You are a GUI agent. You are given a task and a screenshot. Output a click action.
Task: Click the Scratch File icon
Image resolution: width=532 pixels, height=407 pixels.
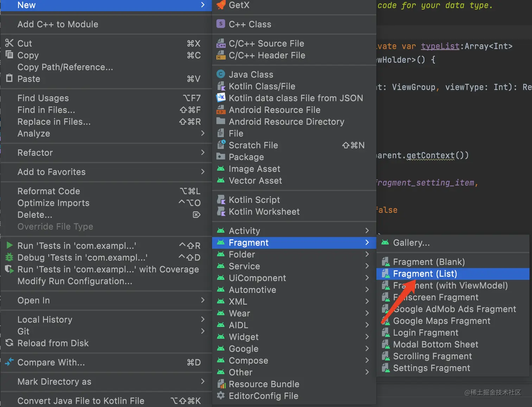pyautogui.click(x=221, y=145)
